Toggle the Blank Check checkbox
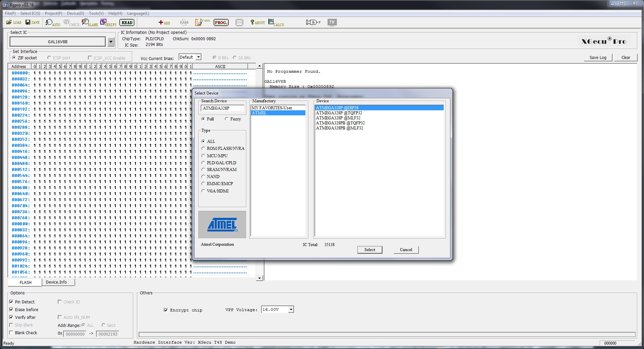Screen dimensions: 644x349 point(11,333)
